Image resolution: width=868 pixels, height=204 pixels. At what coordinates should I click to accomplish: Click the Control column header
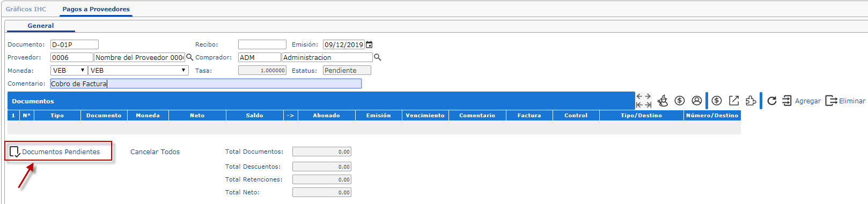pos(576,115)
